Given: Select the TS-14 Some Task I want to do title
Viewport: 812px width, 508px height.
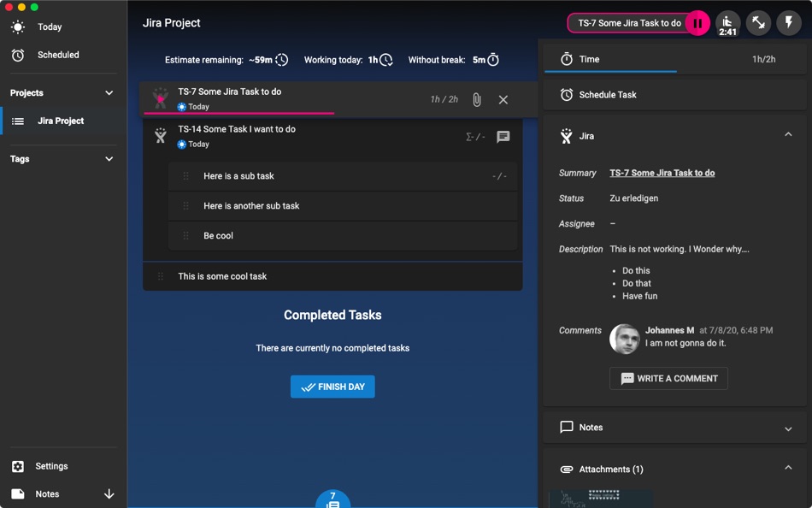Looking at the screenshot, I should coord(237,129).
